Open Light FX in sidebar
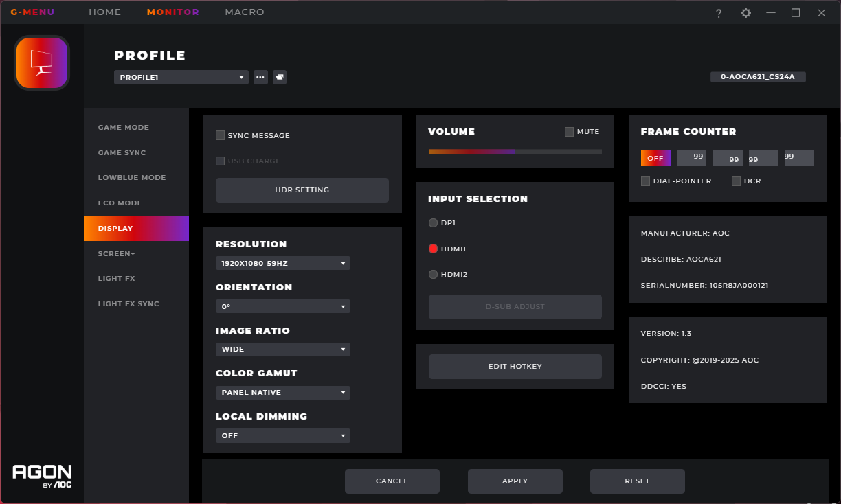Image resolution: width=841 pixels, height=504 pixels. click(136, 279)
